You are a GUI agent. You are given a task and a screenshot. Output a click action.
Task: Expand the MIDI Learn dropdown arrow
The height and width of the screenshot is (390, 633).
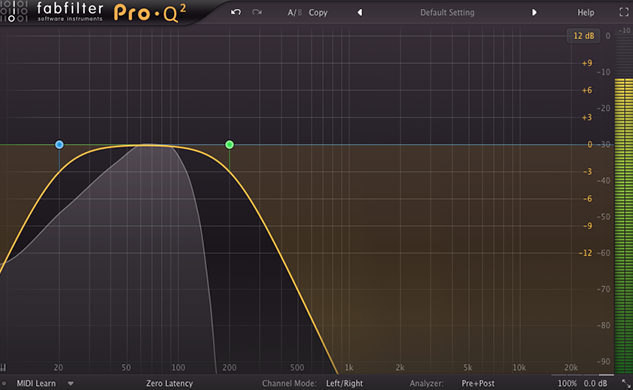click(x=71, y=384)
